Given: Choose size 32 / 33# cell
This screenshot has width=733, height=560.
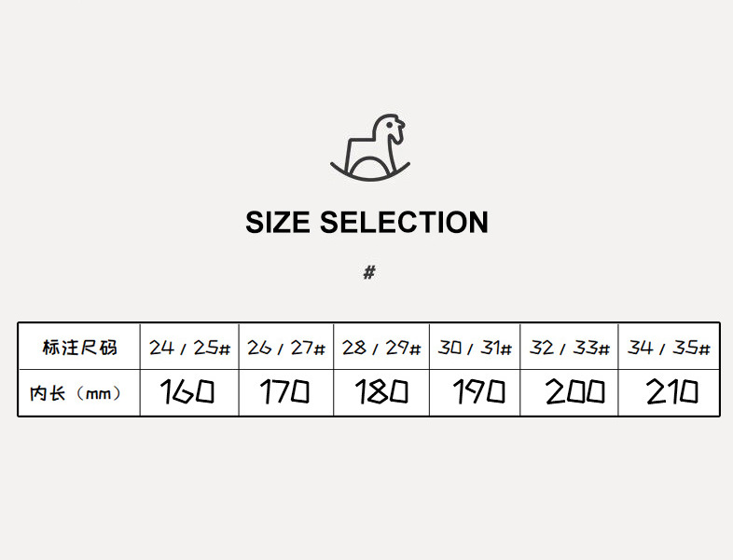Looking at the screenshot, I should [569, 348].
